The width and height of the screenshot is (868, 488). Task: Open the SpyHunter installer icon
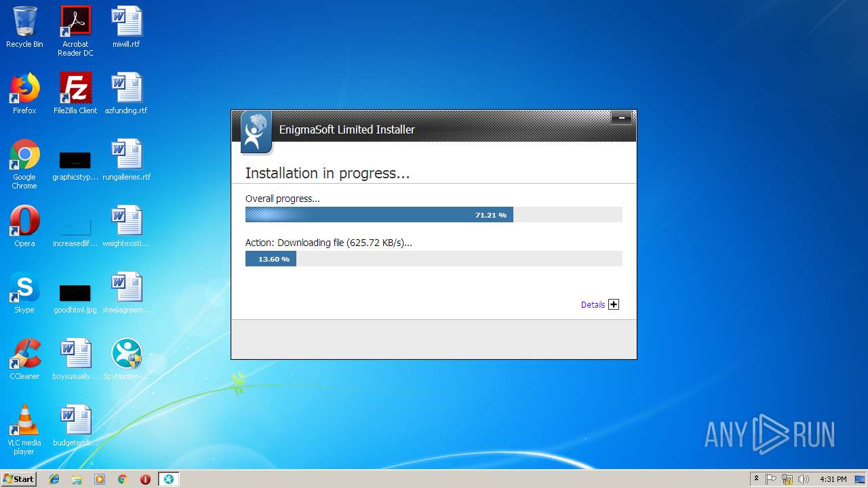126,359
